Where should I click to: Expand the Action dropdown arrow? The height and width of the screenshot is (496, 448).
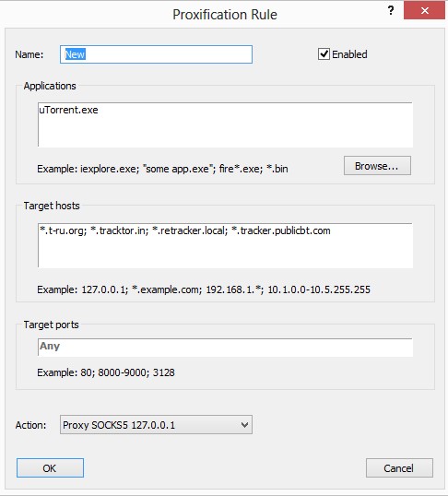pyautogui.click(x=244, y=424)
